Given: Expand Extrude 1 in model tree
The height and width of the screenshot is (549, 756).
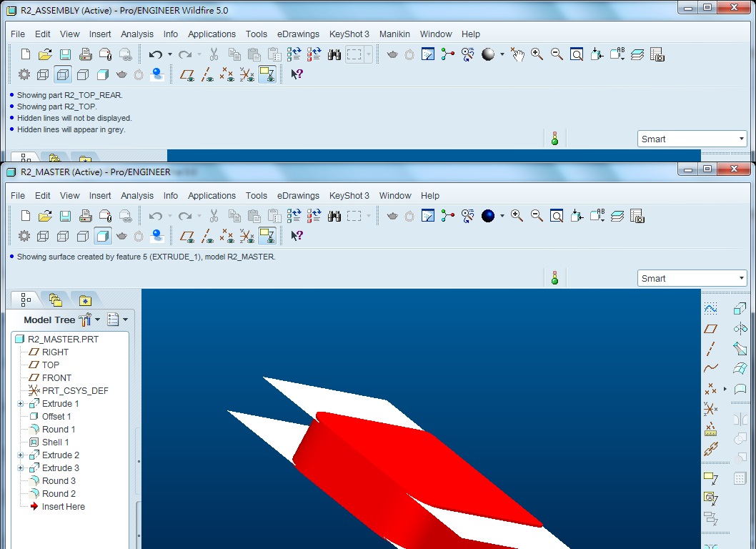Looking at the screenshot, I should (x=20, y=404).
